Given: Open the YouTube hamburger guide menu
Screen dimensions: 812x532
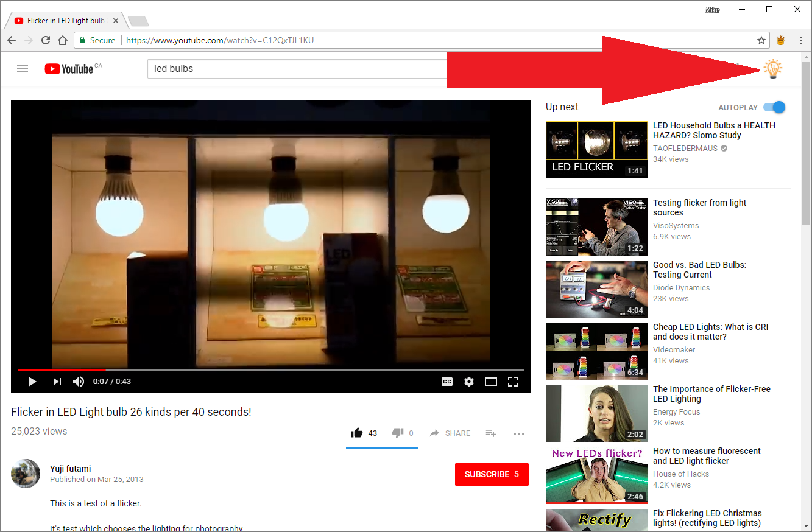Looking at the screenshot, I should [23, 69].
